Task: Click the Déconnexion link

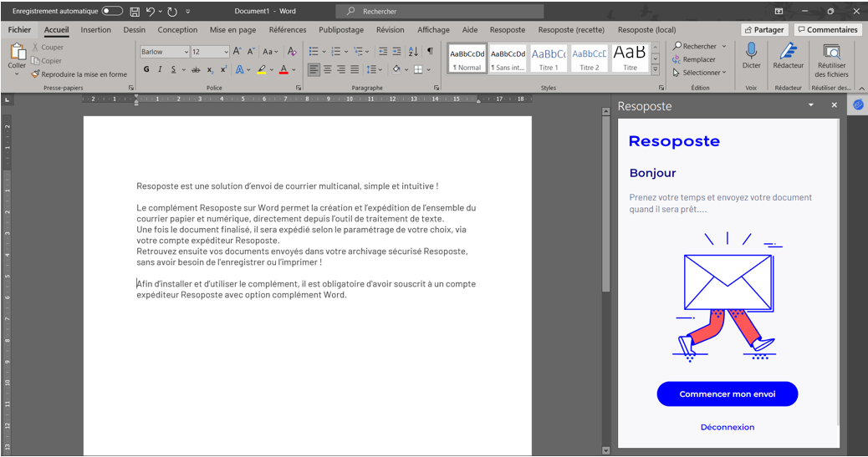Action: [x=728, y=427]
